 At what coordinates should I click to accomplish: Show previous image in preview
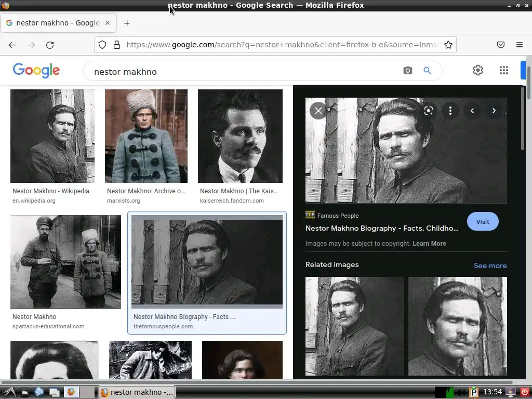[472, 111]
